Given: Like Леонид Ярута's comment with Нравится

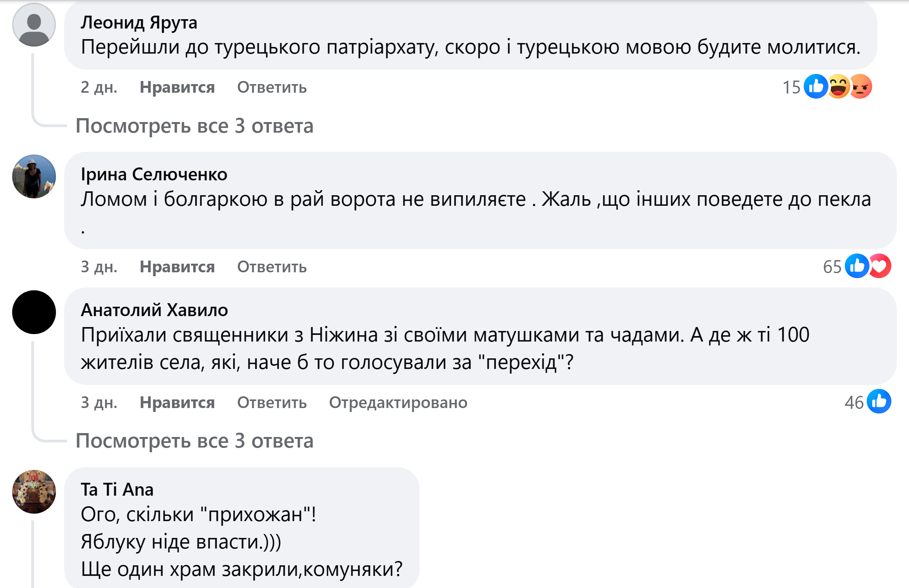Looking at the screenshot, I should [177, 87].
